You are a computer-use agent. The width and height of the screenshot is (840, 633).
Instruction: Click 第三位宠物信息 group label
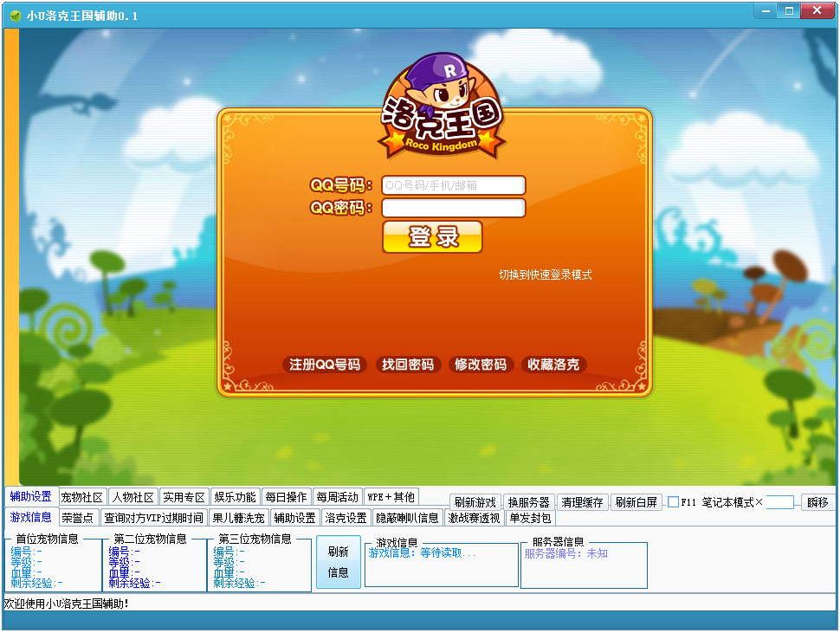(x=255, y=539)
